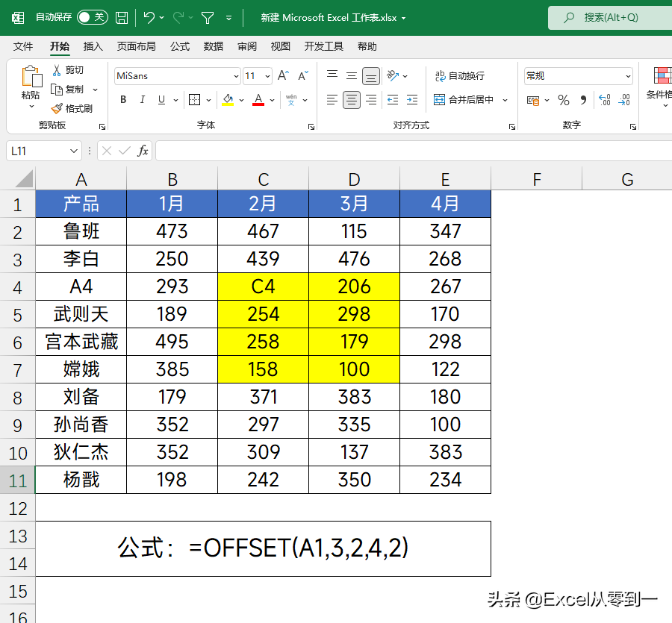Click the Borders icon
Viewport: 672px width, 623px height.
(195, 100)
